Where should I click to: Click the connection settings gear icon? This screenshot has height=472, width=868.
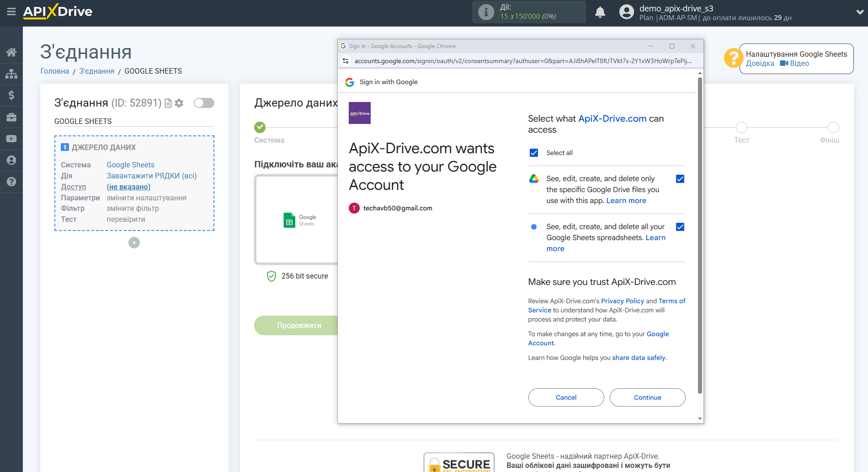tap(179, 103)
